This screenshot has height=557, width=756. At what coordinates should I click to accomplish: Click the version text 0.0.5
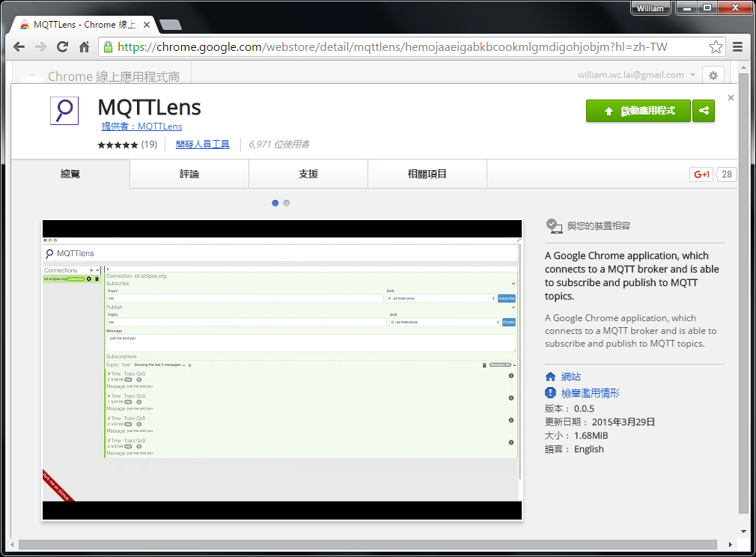584,409
